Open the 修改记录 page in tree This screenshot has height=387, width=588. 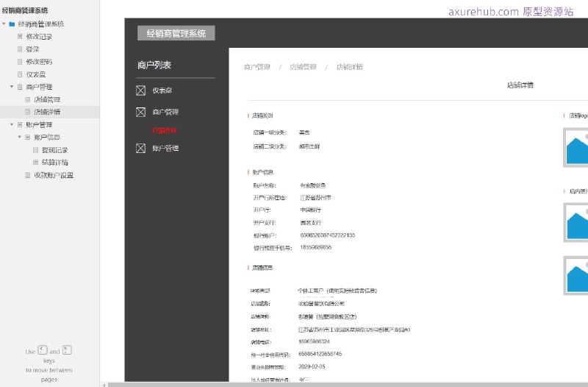39,36
